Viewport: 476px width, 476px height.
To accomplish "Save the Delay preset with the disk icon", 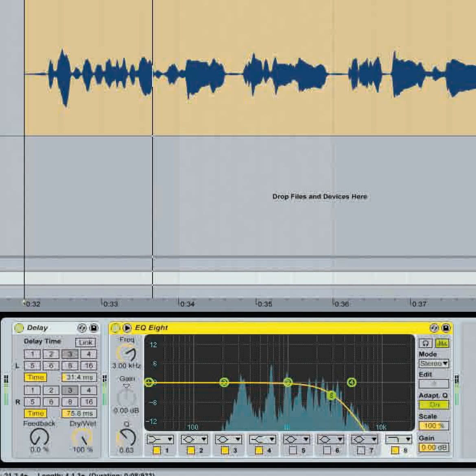I will pos(94,328).
